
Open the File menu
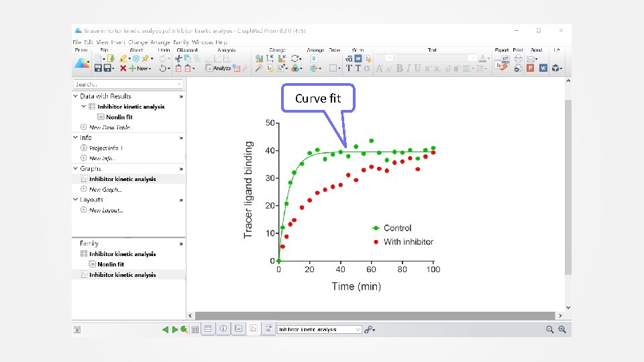coord(76,42)
